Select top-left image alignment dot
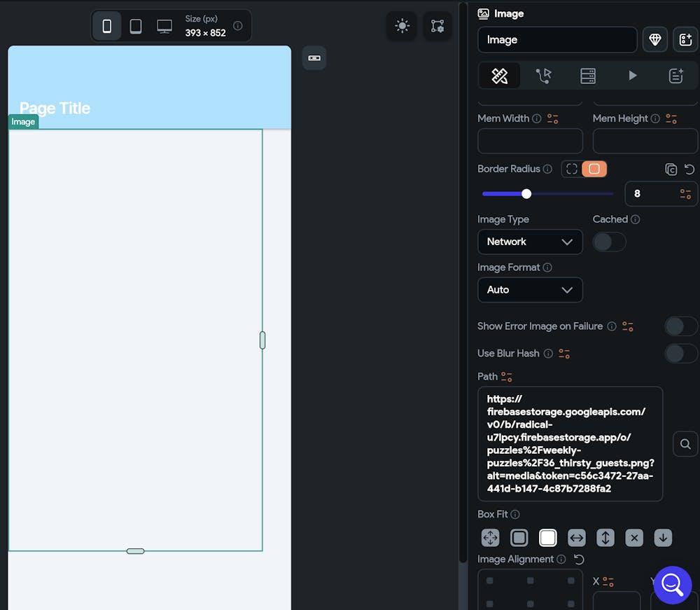Screen dimensions: 700x610 [490, 581]
